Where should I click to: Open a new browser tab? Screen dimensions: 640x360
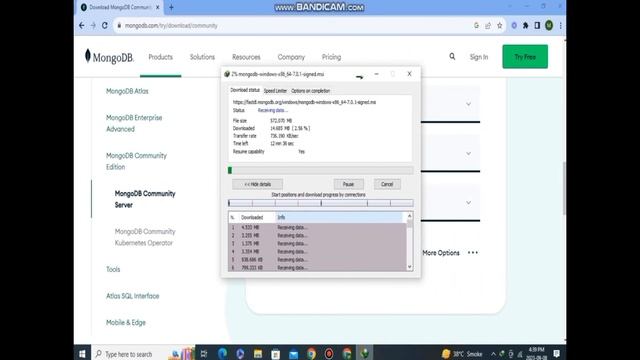(x=171, y=7)
